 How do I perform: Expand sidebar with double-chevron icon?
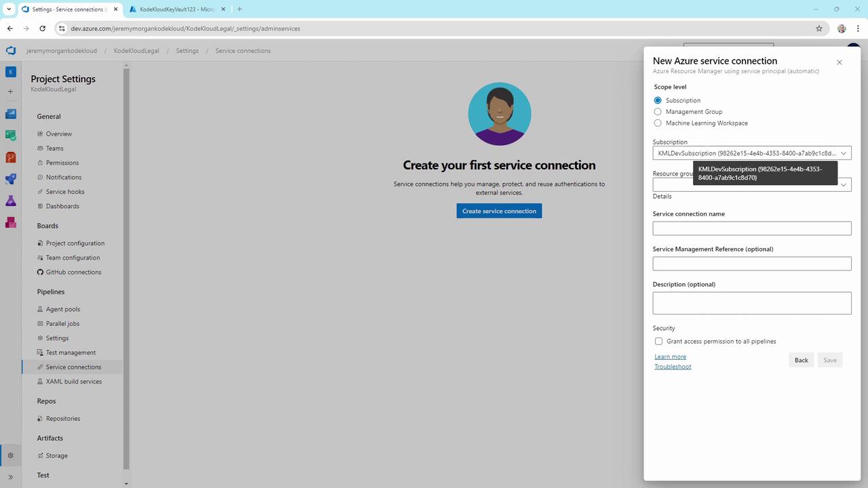click(x=10, y=477)
